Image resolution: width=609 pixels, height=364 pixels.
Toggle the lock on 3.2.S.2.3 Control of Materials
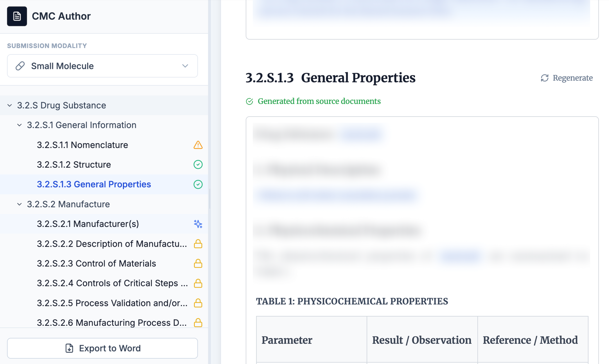[198, 263]
